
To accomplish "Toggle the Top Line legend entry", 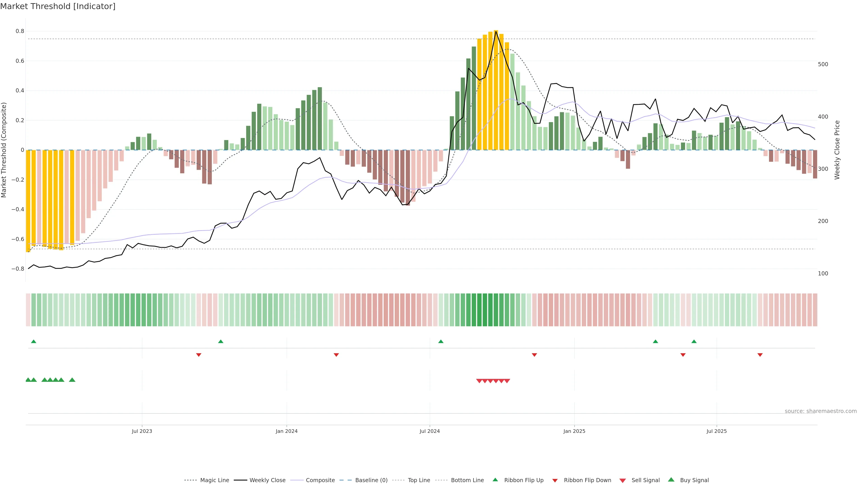I will [419, 480].
